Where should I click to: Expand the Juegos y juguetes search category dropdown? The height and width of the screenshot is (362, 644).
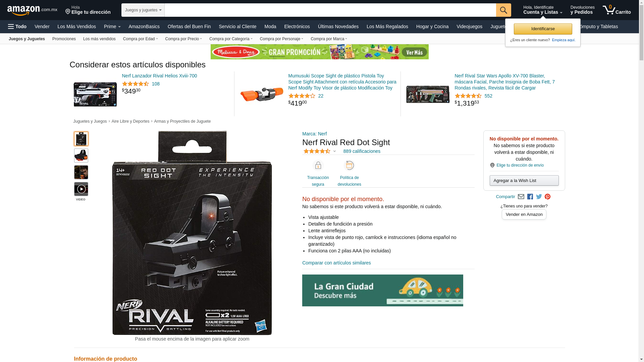(x=143, y=10)
